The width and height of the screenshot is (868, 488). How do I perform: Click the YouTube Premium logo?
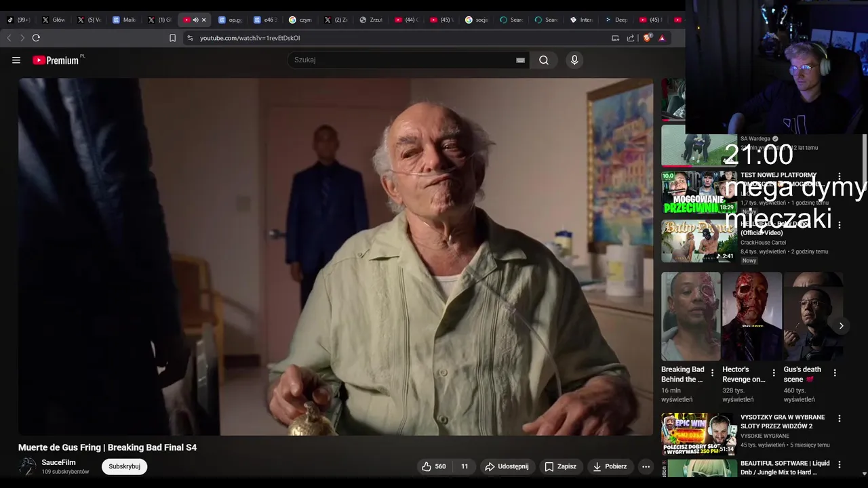click(x=56, y=60)
